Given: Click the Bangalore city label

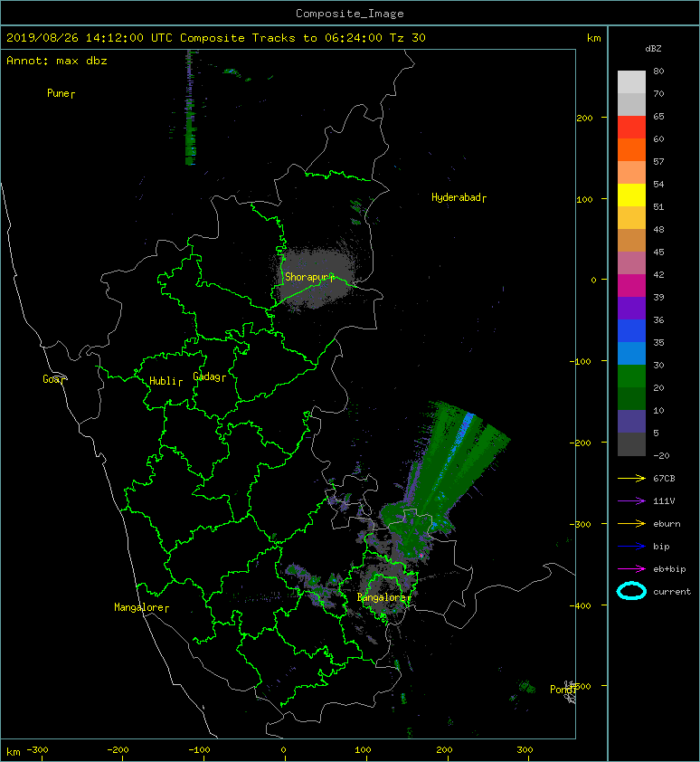Looking at the screenshot, I should 383,597.
